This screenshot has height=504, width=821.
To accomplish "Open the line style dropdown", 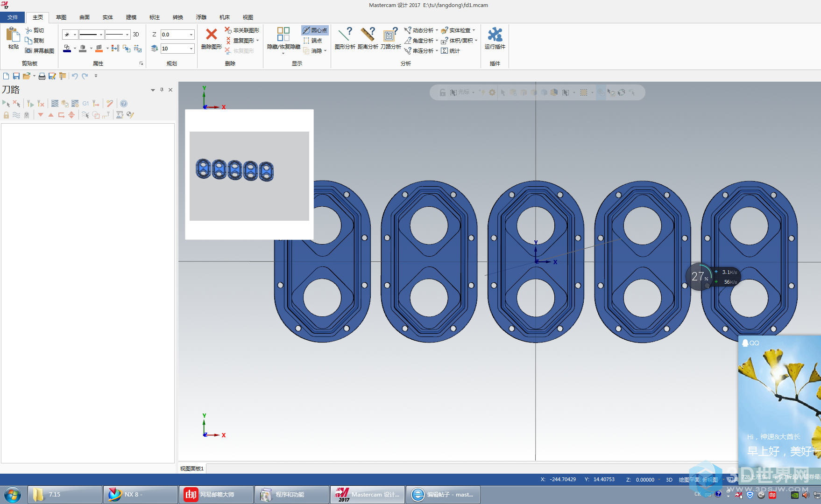I will 101,35.
